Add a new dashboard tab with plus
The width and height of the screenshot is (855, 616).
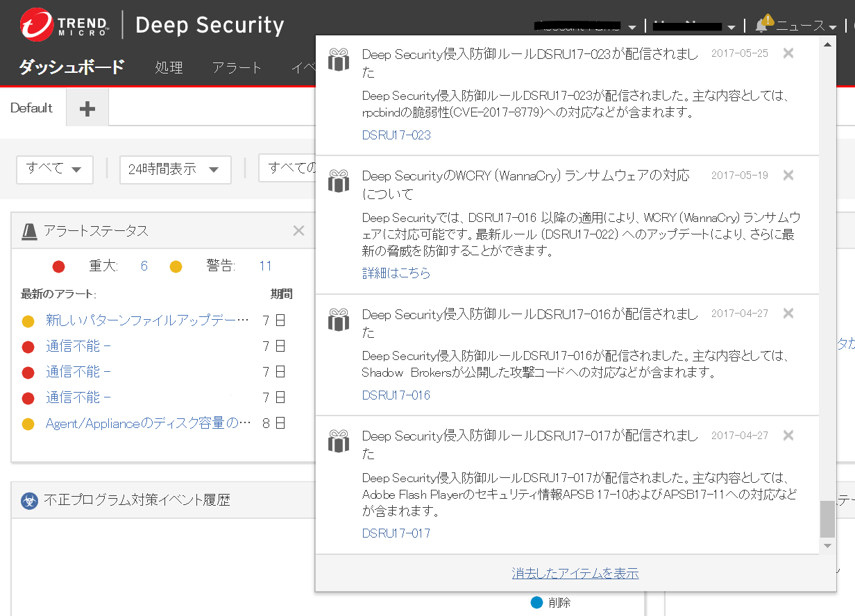pyautogui.click(x=87, y=109)
